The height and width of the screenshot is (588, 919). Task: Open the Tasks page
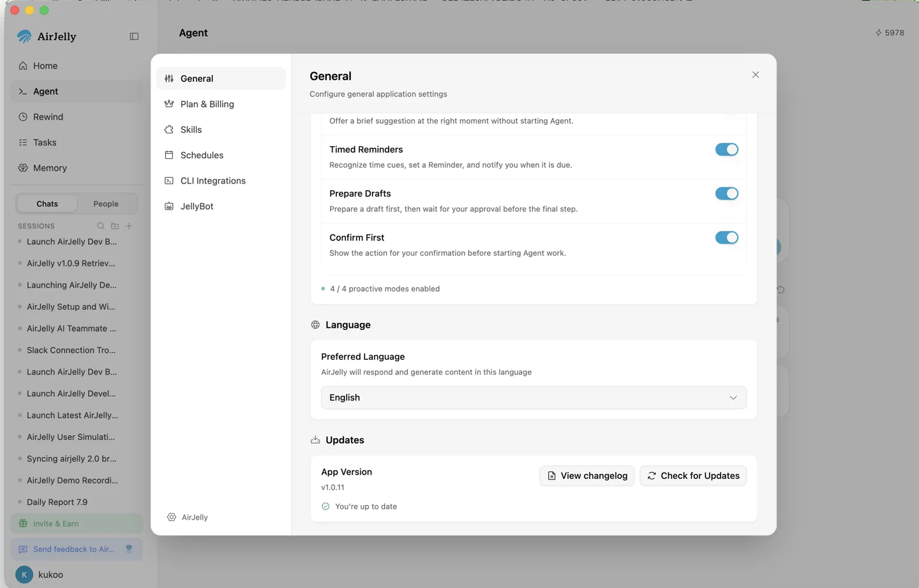[x=77, y=142]
